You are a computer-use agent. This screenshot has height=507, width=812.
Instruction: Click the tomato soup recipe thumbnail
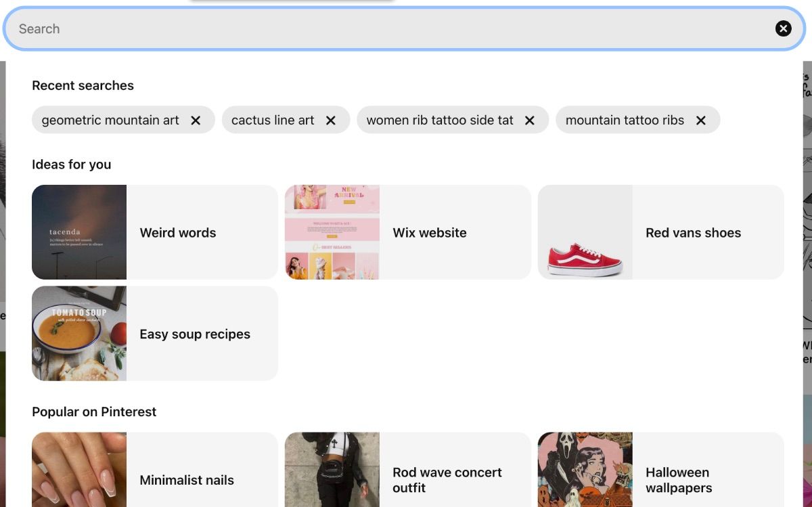(x=78, y=334)
